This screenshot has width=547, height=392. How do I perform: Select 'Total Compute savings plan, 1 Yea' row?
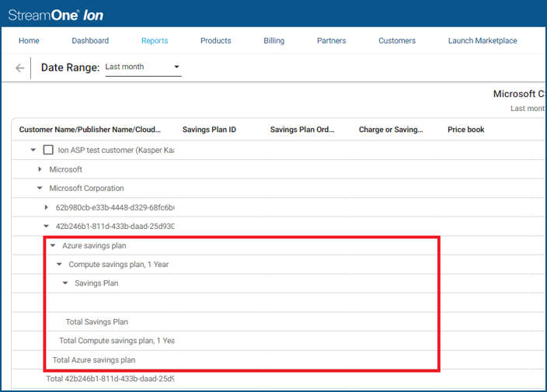tap(117, 341)
